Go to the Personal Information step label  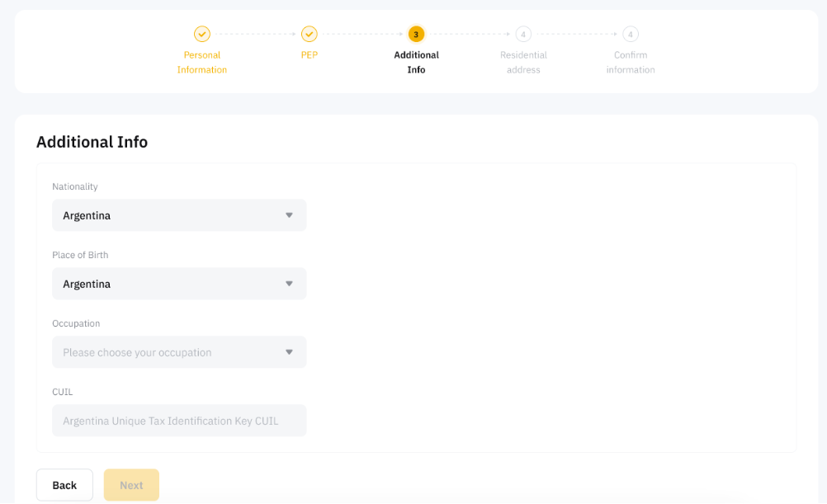point(202,63)
